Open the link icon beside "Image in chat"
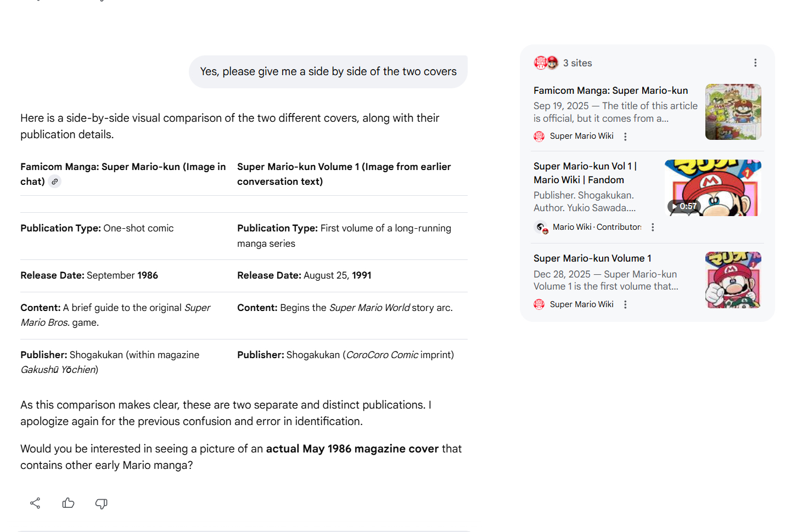791x532 pixels. [x=54, y=182]
